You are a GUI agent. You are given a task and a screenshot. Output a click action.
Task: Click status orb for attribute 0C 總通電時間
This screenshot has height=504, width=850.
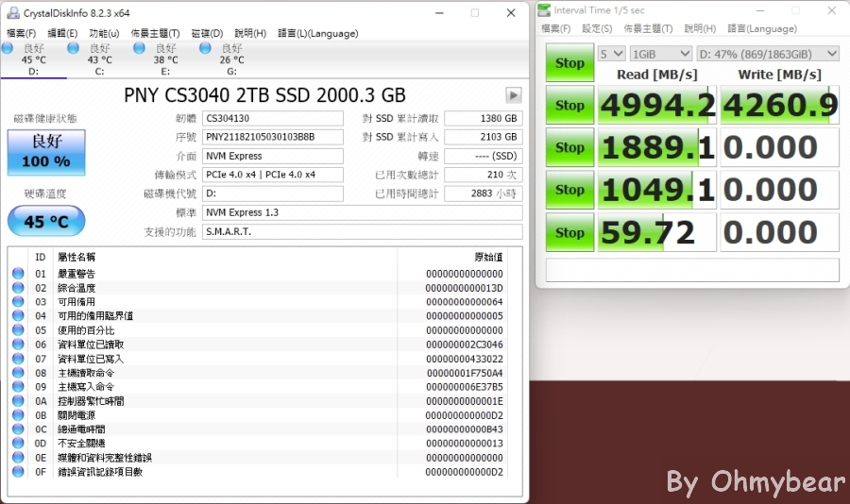[x=18, y=428]
